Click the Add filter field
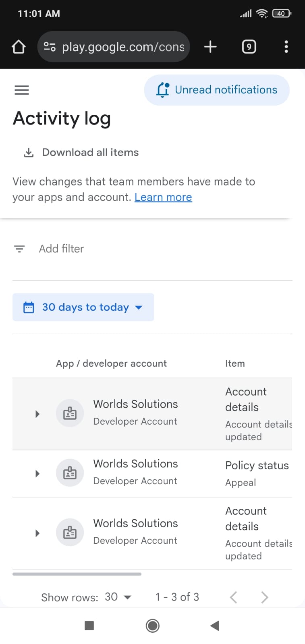305x644 pixels. [x=62, y=249]
